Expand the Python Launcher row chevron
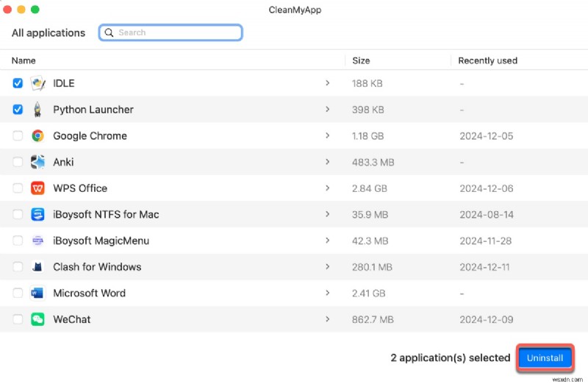This screenshot has height=384, width=588. 327,109
